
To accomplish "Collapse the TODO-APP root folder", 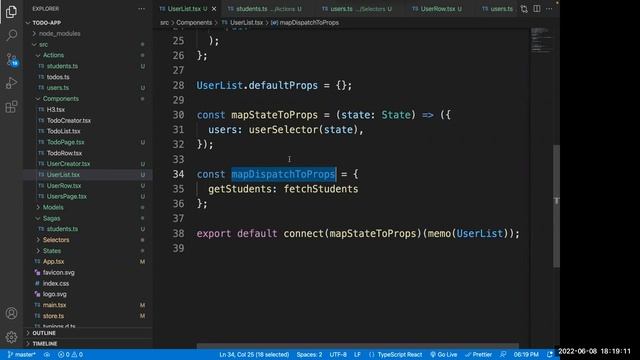I will coord(46,23).
